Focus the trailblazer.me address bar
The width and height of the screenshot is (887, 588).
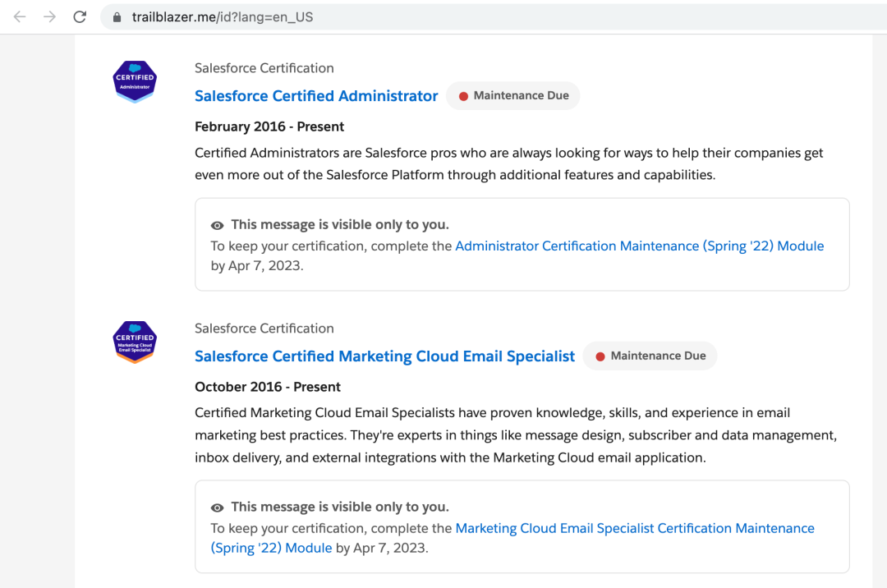coord(494,17)
